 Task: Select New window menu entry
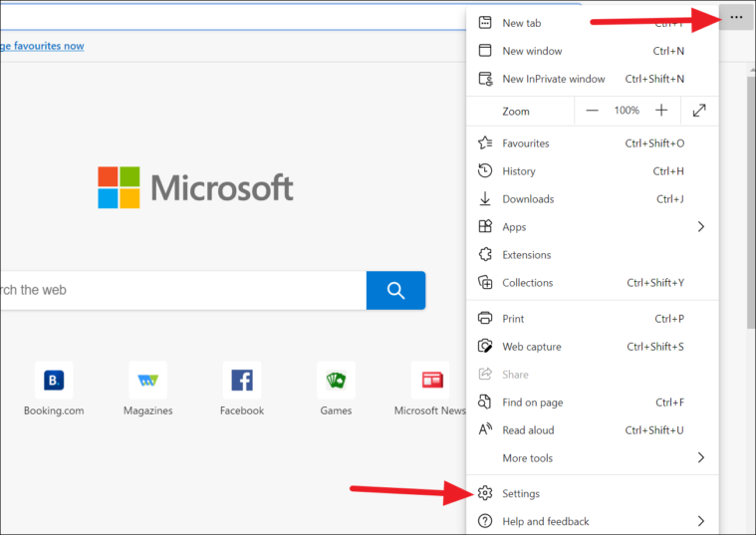click(592, 51)
